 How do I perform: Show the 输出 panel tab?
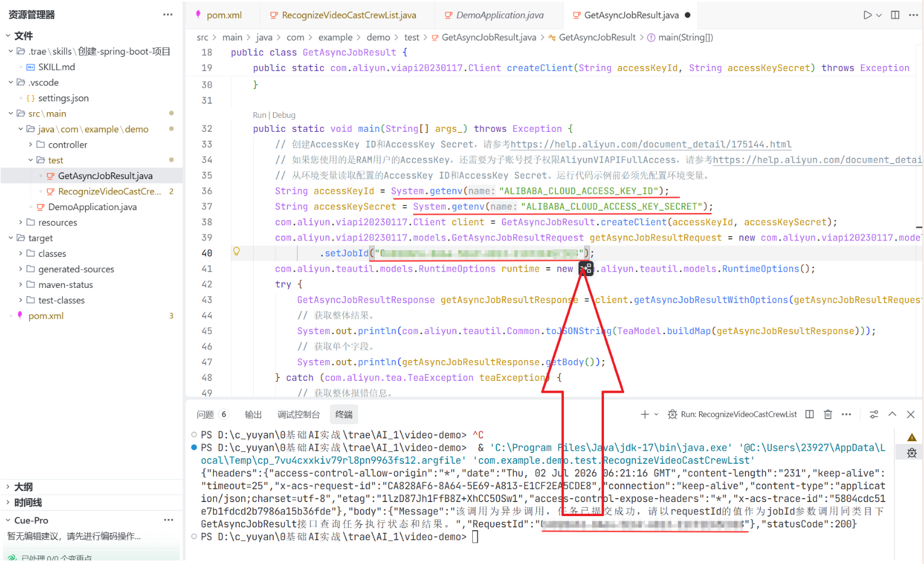coord(253,415)
